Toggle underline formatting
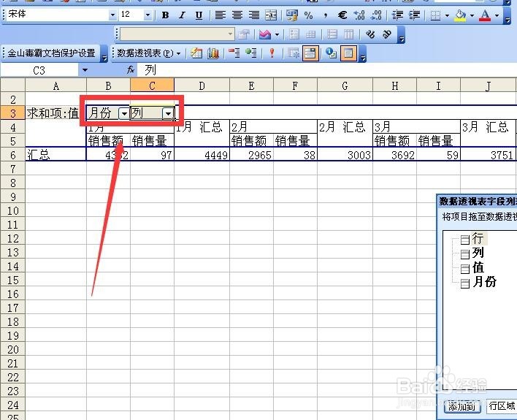The width and height of the screenshot is (517, 420). pyautogui.click(x=199, y=15)
